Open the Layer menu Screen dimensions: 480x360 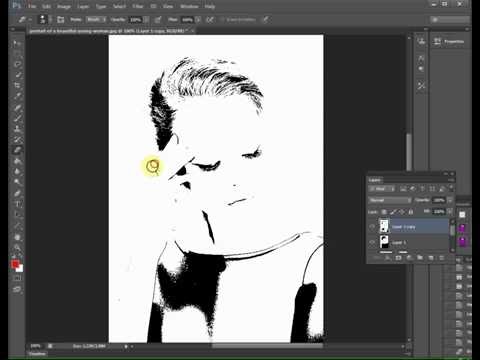83,6
